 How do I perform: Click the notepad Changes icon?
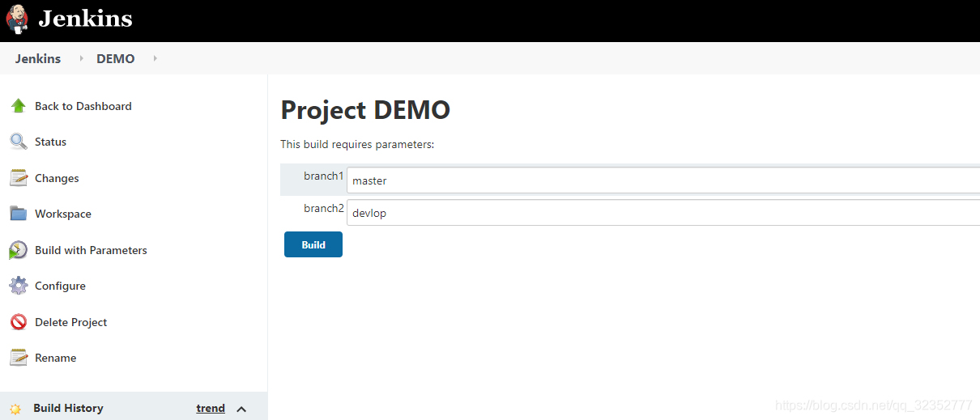(19, 178)
